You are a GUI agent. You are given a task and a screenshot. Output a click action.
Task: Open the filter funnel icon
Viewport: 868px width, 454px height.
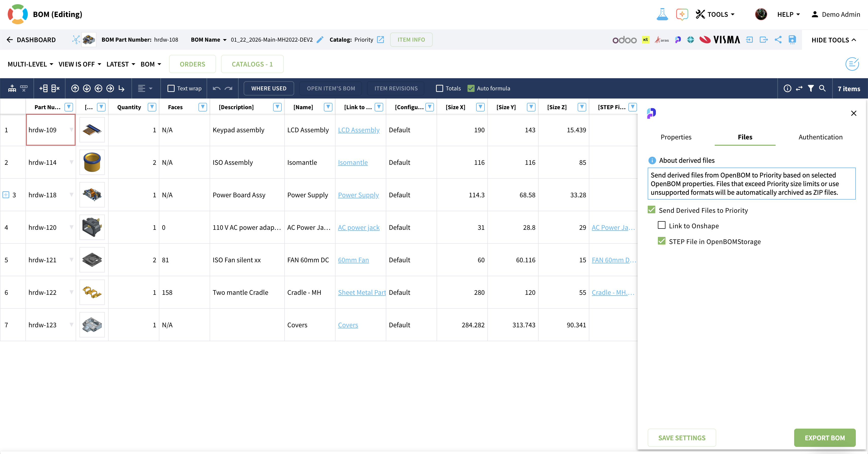click(811, 88)
